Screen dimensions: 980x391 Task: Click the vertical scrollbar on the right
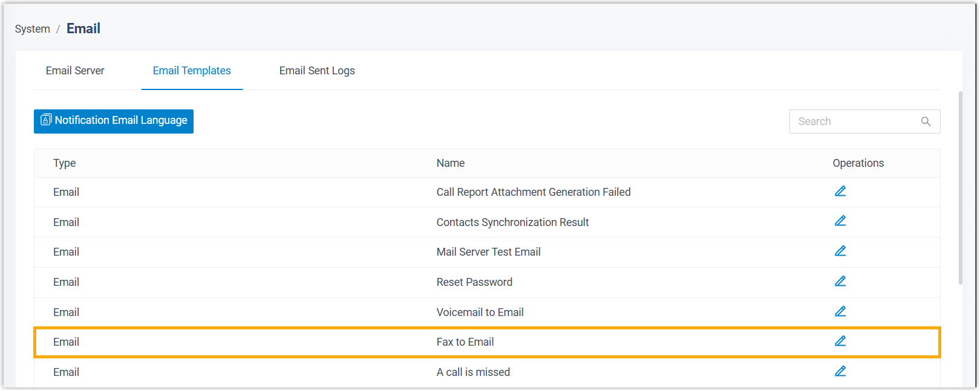pyautogui.click(x=960, y=187)
